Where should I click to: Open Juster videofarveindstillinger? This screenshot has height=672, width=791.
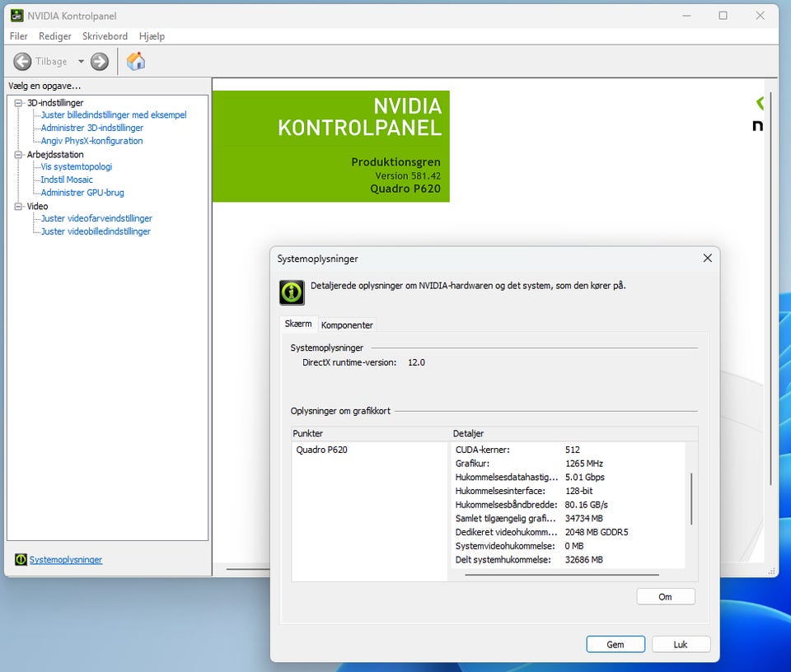click(x=96, y=218)
